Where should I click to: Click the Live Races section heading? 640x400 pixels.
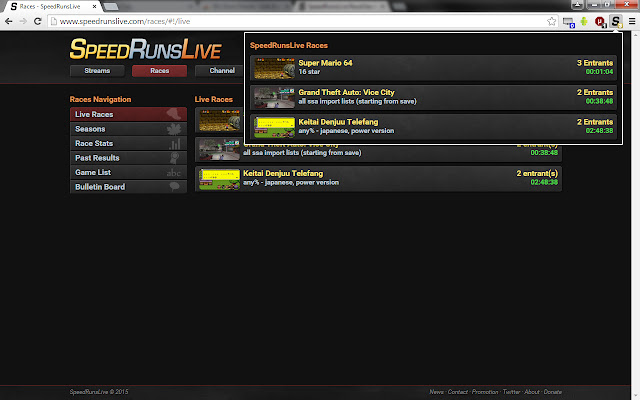coord(213,99)
